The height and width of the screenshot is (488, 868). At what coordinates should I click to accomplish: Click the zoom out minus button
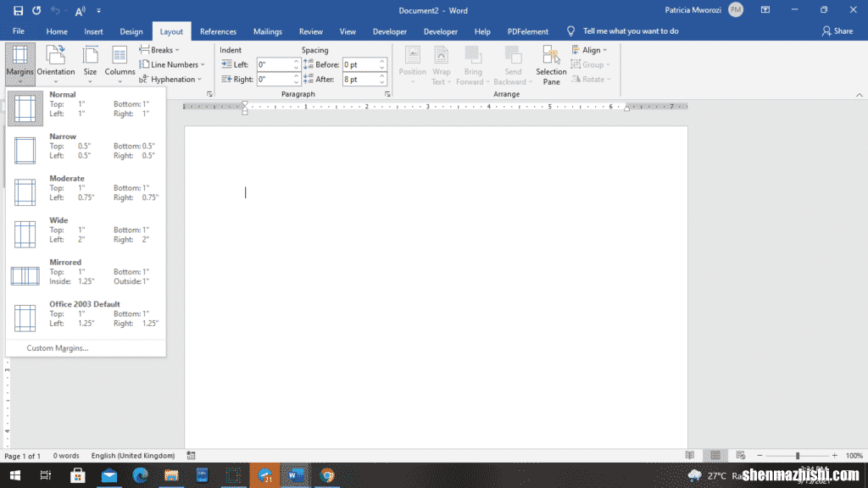[759, 455]
